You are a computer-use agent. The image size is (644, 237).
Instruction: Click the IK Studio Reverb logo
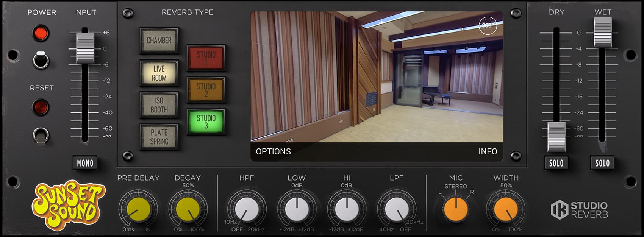579,210
